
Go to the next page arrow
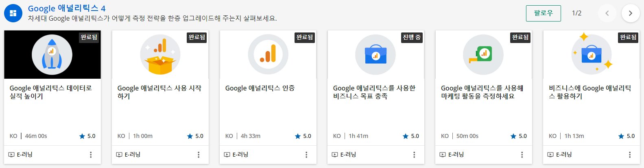point(630,13)
